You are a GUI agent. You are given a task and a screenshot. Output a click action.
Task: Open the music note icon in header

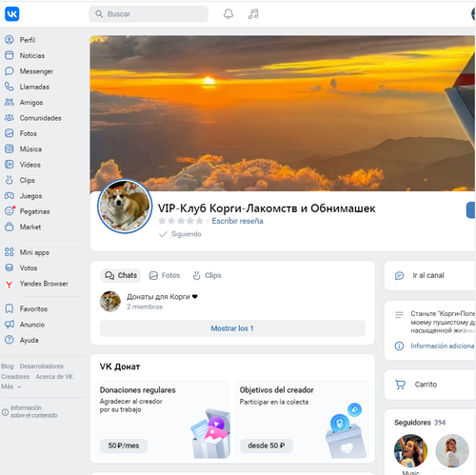pos(253,14)
